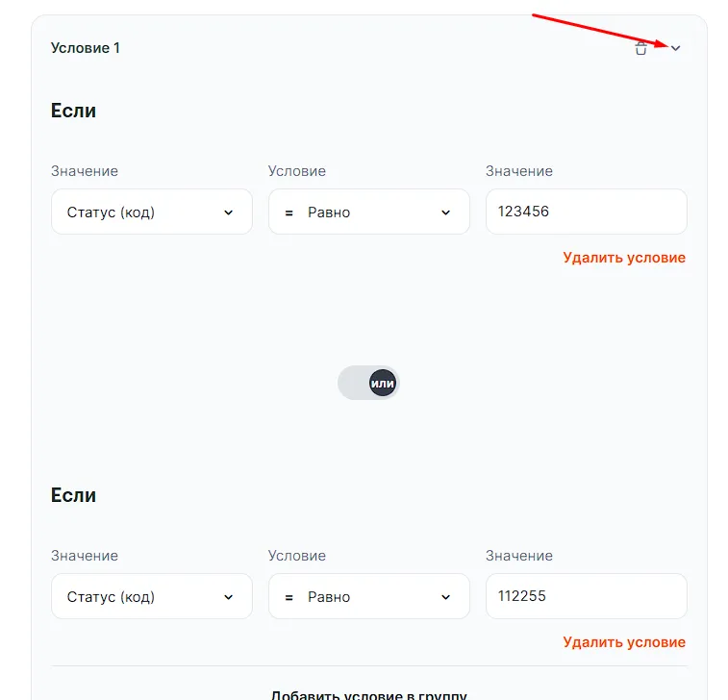
Task: Click Удалить условие under the 112255 field
Action: 624,642
